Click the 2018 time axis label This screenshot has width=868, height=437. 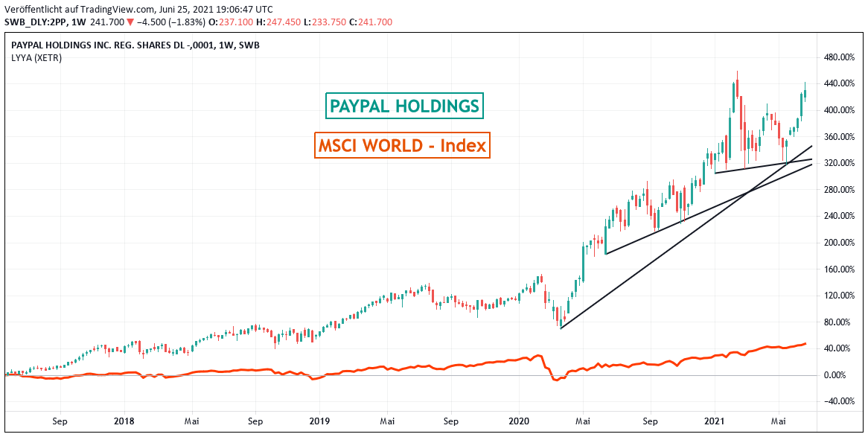click(125, 421)
